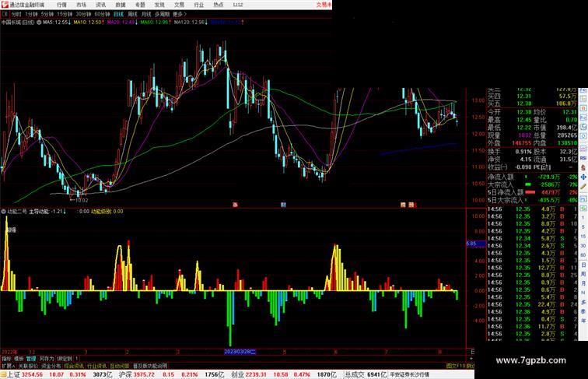Image resolution: width=588 pixels, height=379 pixels.
Task: Click the round settings icon beside 中国长城(日线)
Action: coord(39,23)
